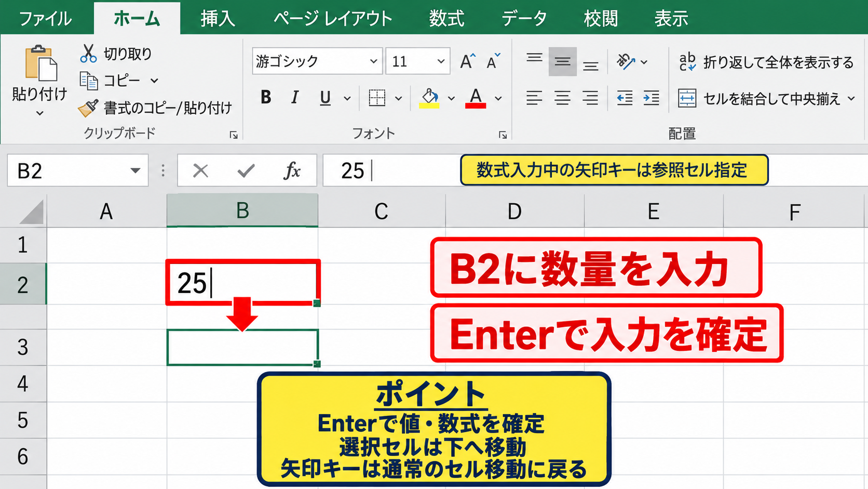Expand the Copy options dropdown arrow
This screenshot has height=489, width=868.
pos(154,81)
